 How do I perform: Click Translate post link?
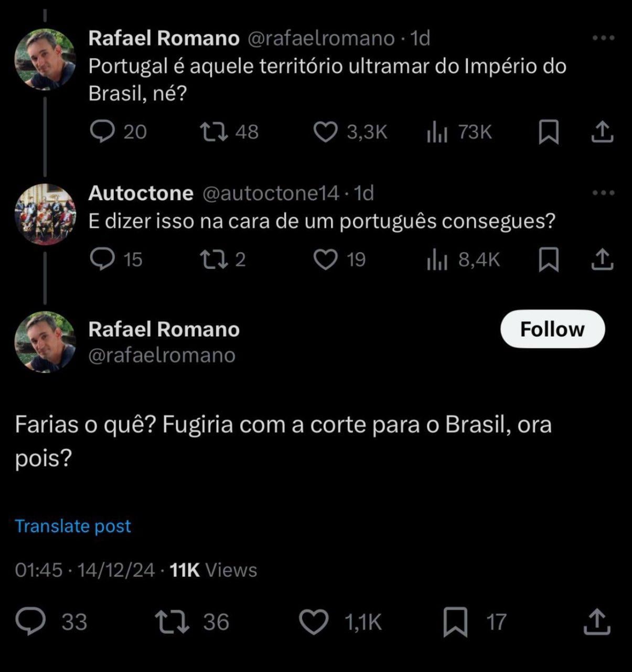tap(73, 526)
